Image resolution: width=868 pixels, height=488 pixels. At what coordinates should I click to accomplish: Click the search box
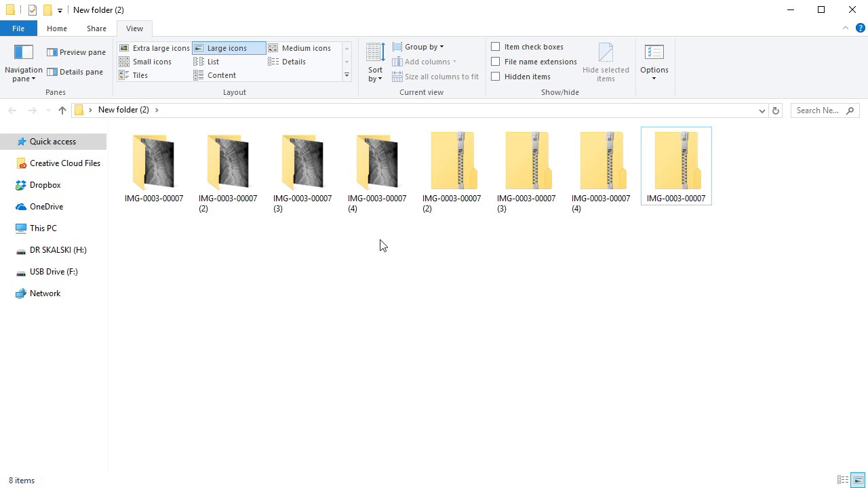(x=818, y=110)
